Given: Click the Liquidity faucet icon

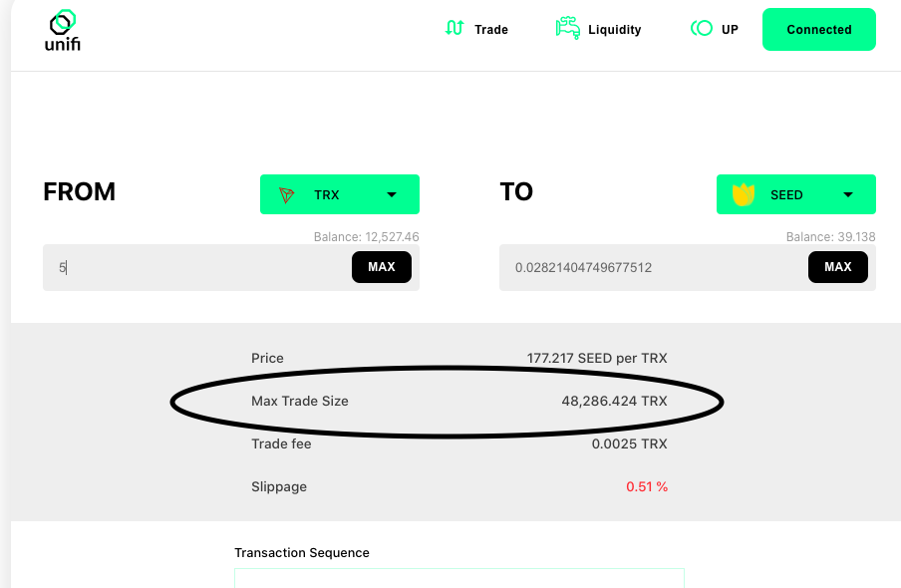Looking at the screenshot, I should (x=567, y=28).
